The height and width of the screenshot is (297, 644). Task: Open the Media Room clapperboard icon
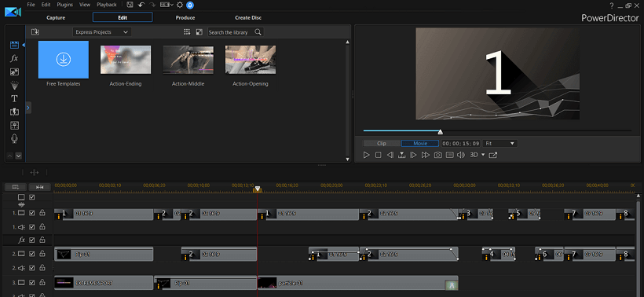point(14,45)
